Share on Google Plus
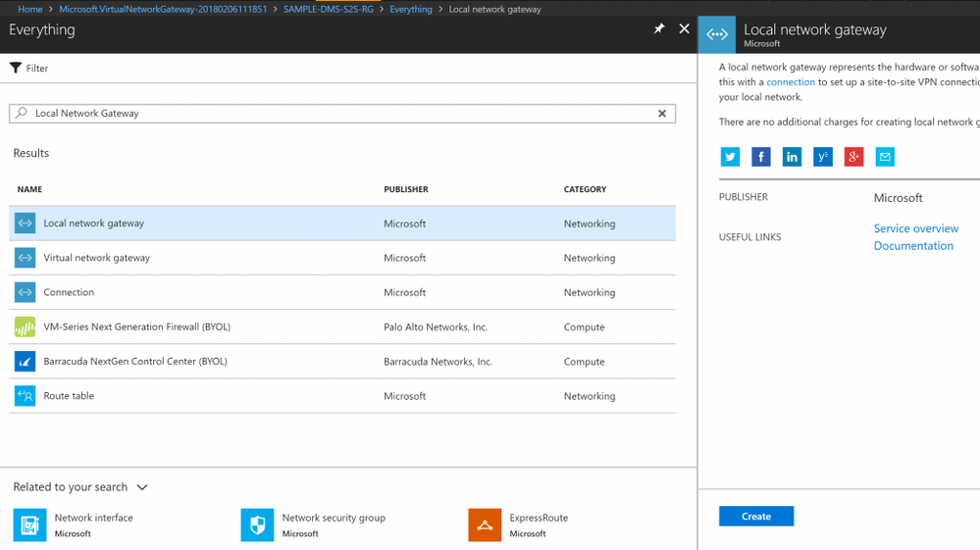Screen dimensions: 980x550 853,157
